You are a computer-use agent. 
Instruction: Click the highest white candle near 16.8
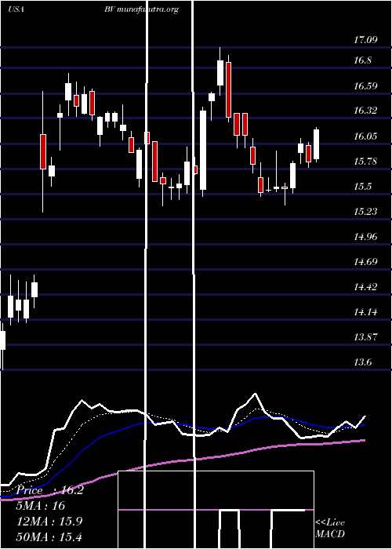tap(220, 72)
